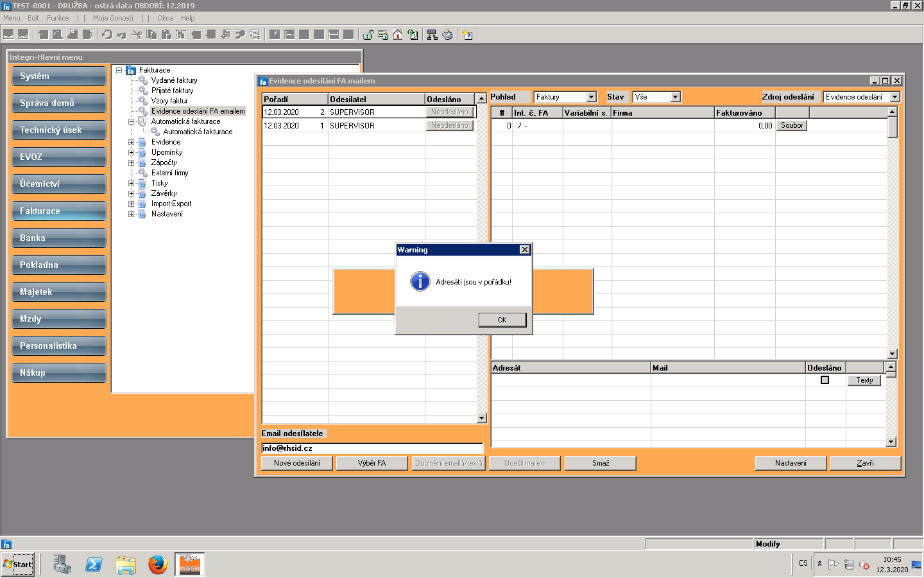Click the Action Center flag tray icon

(834, 565)
